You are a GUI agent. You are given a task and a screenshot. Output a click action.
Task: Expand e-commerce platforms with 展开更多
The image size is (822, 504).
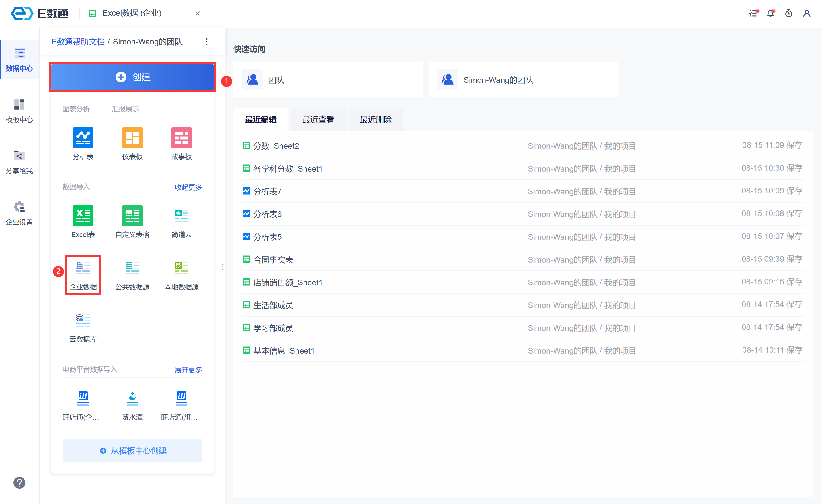[188, 370]
